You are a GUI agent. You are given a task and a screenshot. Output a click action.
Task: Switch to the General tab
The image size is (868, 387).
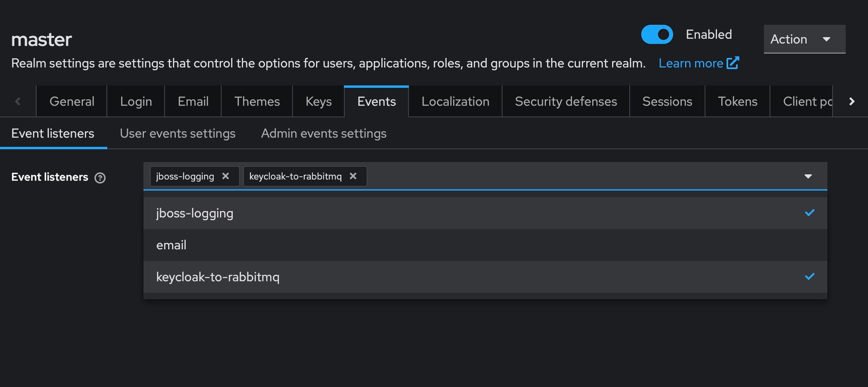click(x=72, y=101)
